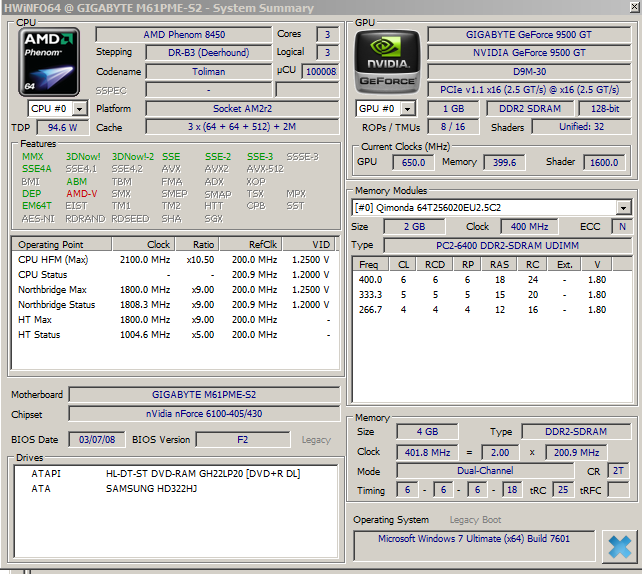
Task: Click the blue X close icon
Action: 619,547
